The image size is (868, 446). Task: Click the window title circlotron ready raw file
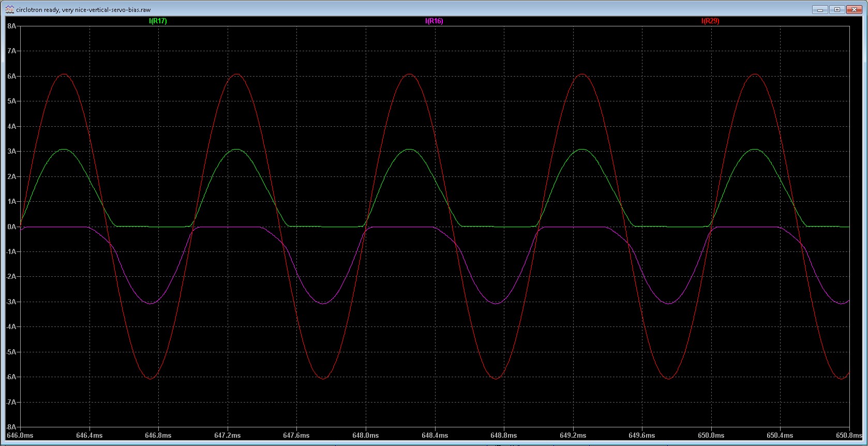point(83,10)
